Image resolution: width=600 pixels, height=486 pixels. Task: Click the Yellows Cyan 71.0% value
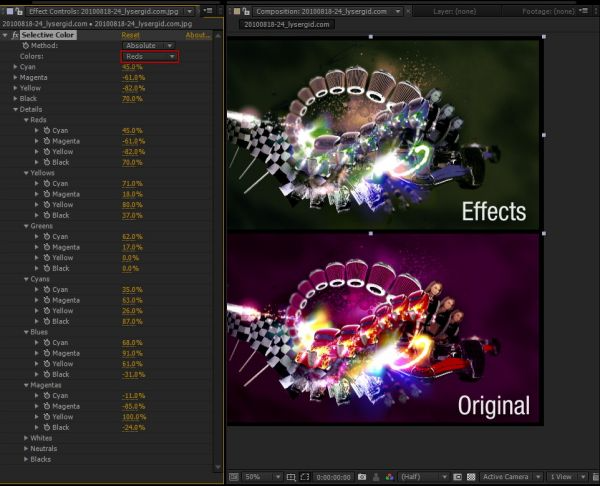point(132,184)
